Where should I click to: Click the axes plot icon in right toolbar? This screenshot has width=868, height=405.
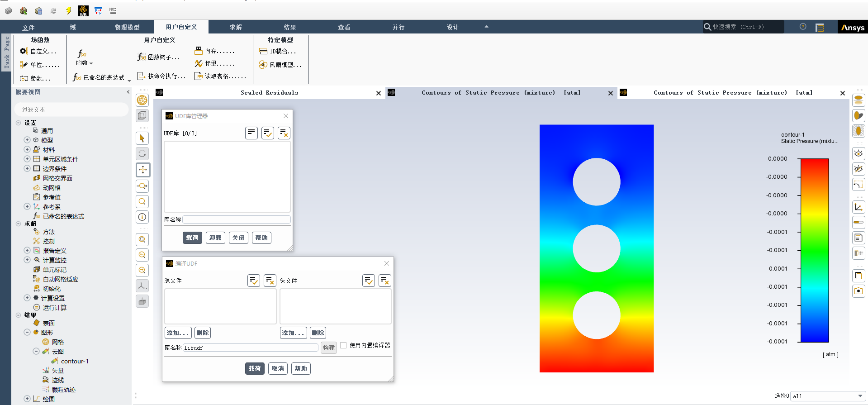pos(859,207)
